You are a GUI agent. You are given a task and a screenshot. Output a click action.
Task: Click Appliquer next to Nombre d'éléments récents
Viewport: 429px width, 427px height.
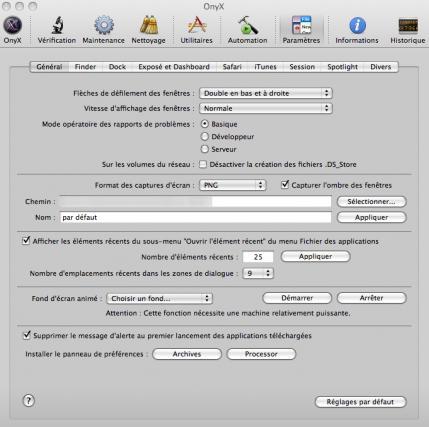coord(316,257)
